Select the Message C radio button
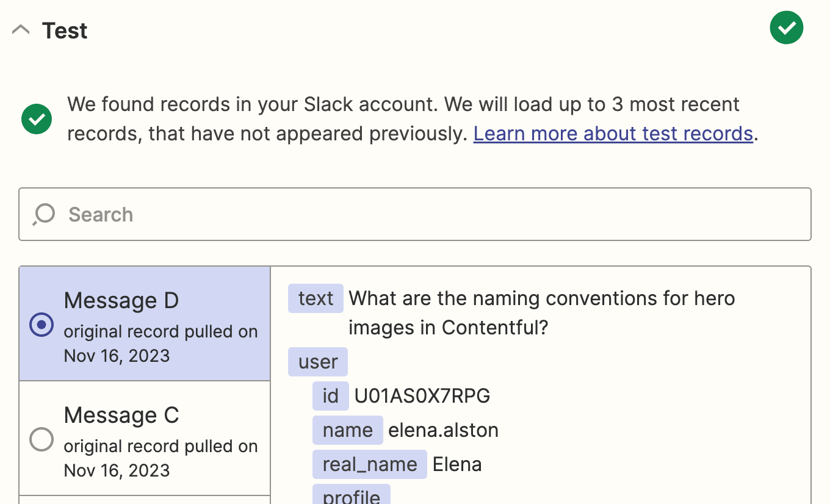830x504 pixels. [x=41, y=439]
